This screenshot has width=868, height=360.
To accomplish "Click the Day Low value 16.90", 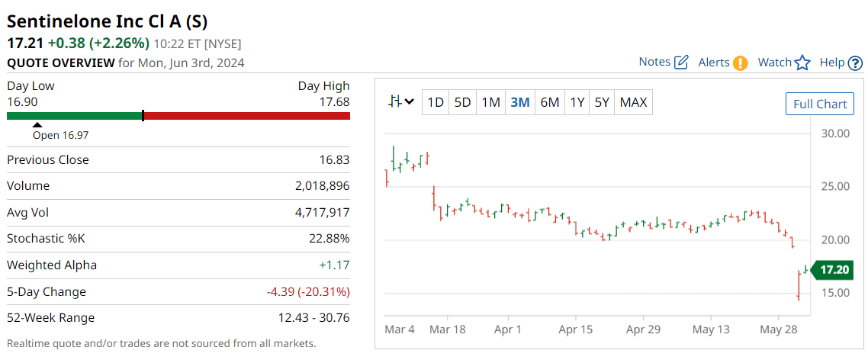I will tap(22, 102).
